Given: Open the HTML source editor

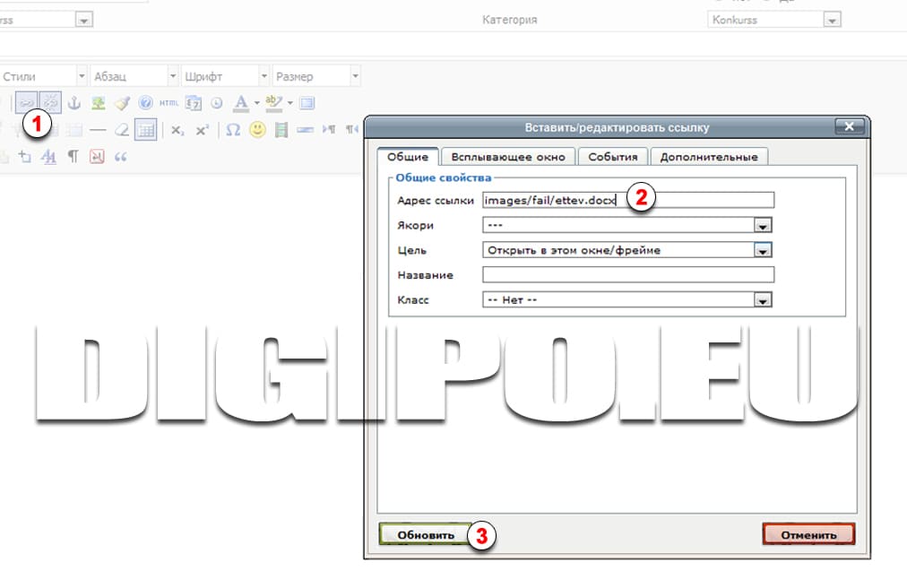Looking at the screenshot, I should point(168,103).
